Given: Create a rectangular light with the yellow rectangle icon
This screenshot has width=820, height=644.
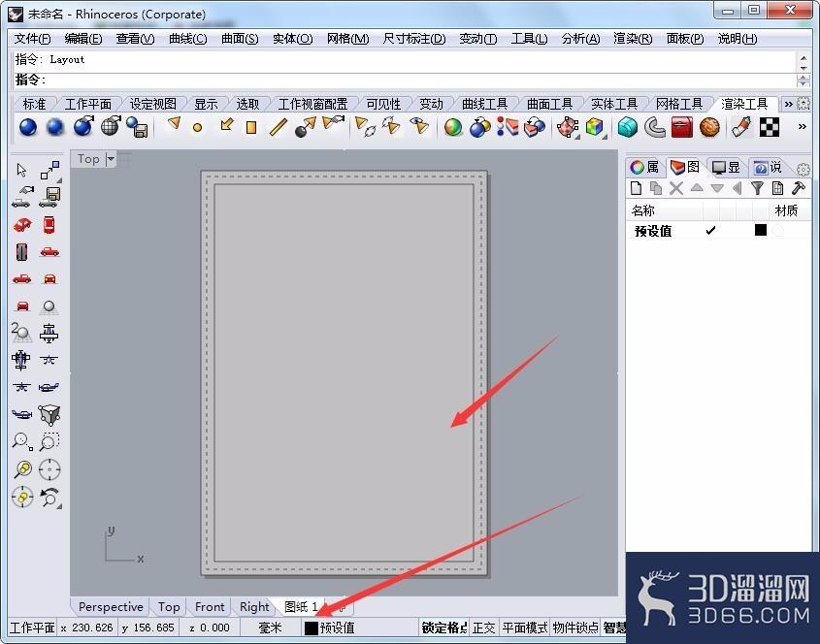Looking at the screenshot, I should click(251, 128).
